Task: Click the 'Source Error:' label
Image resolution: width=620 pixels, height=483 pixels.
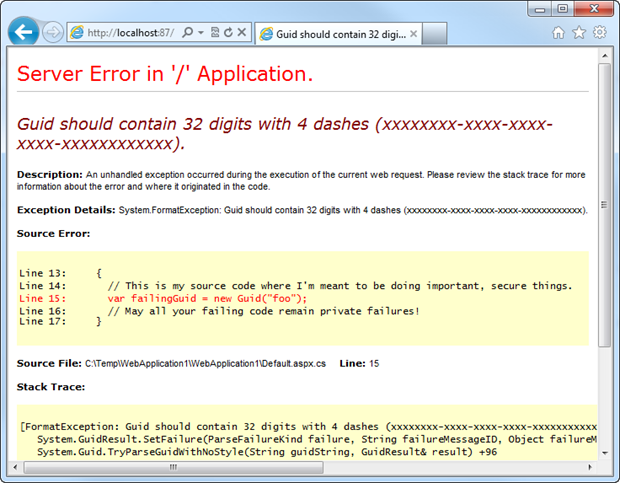Action: 53,234
